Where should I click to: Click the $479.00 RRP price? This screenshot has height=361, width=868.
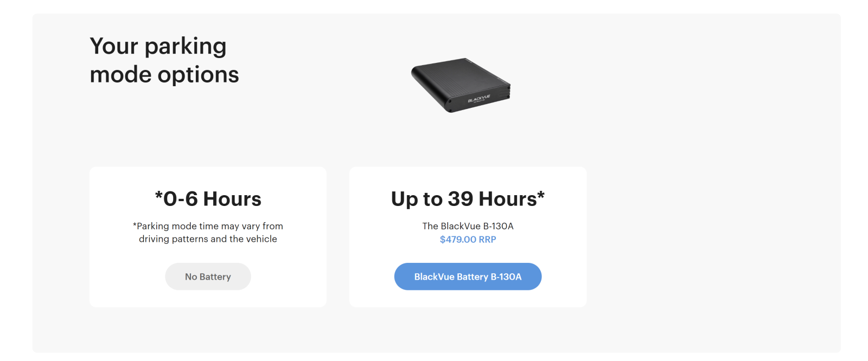coord(468,240)
